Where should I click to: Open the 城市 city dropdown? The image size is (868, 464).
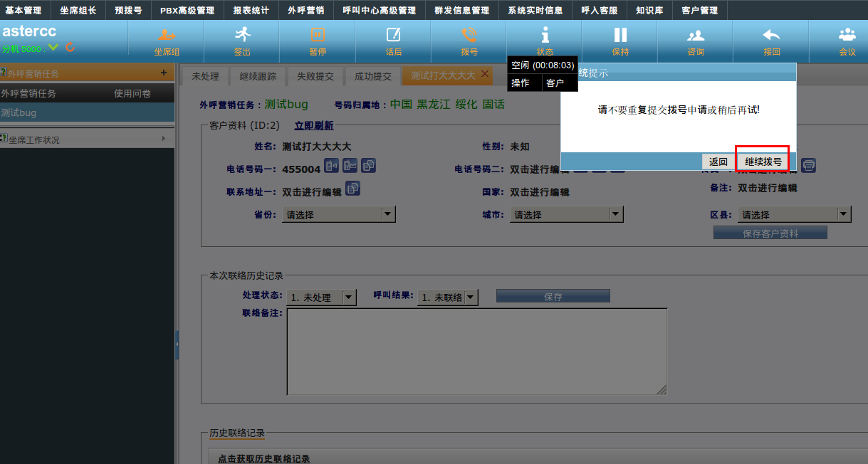point(616,214)
